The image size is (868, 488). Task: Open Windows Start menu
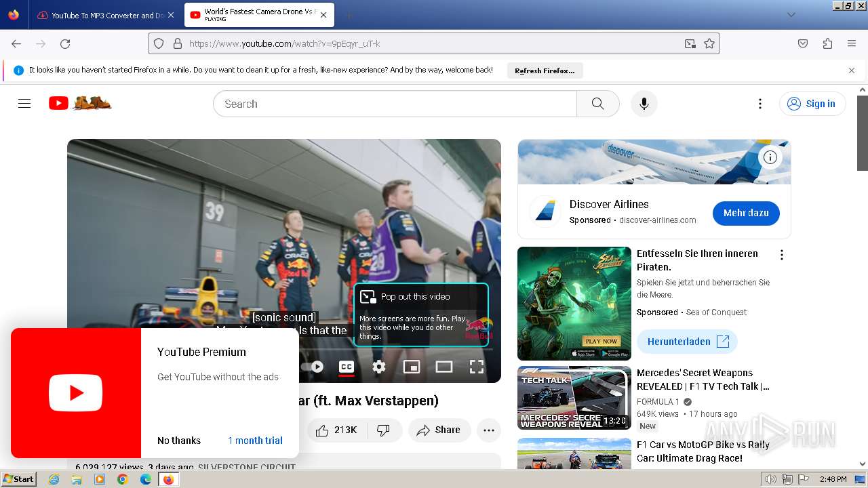click(x=18, y=479)
